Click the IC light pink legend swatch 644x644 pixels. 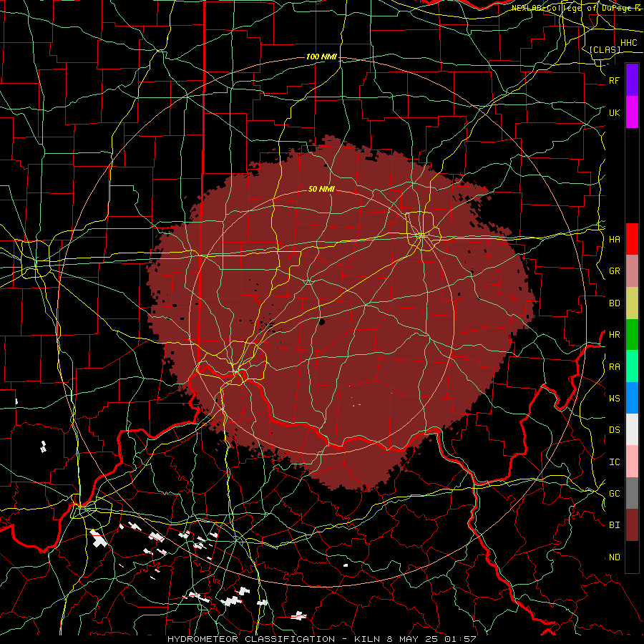click(632, 462)
